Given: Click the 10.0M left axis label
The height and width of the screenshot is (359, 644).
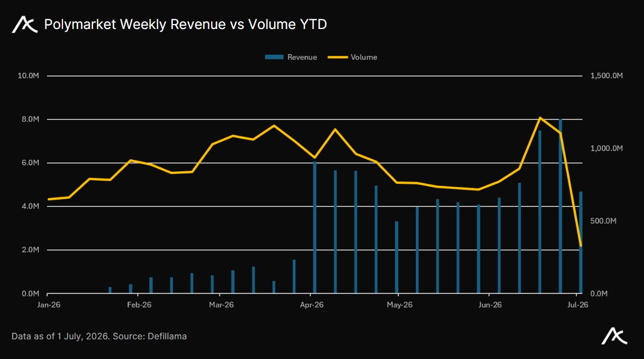Looking at the screenshot, I should coord(28,76).
